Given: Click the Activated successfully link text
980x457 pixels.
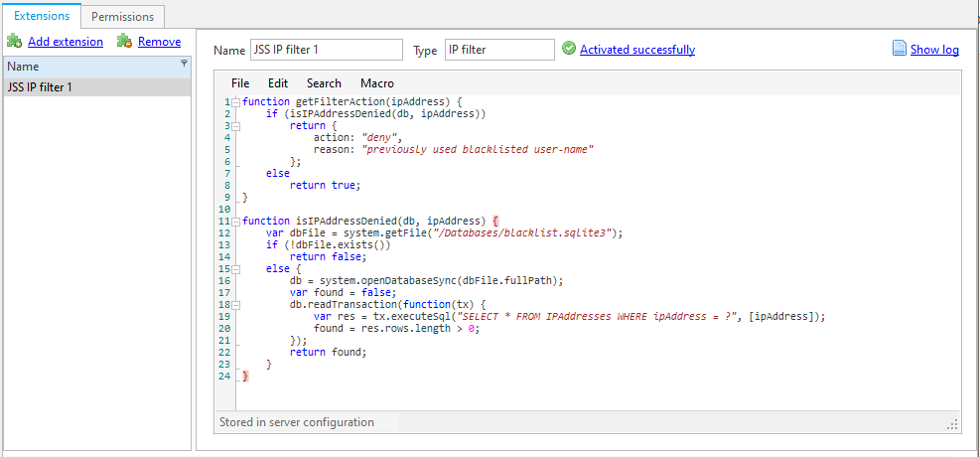Looking at the screenshot, I should point(636,50).
